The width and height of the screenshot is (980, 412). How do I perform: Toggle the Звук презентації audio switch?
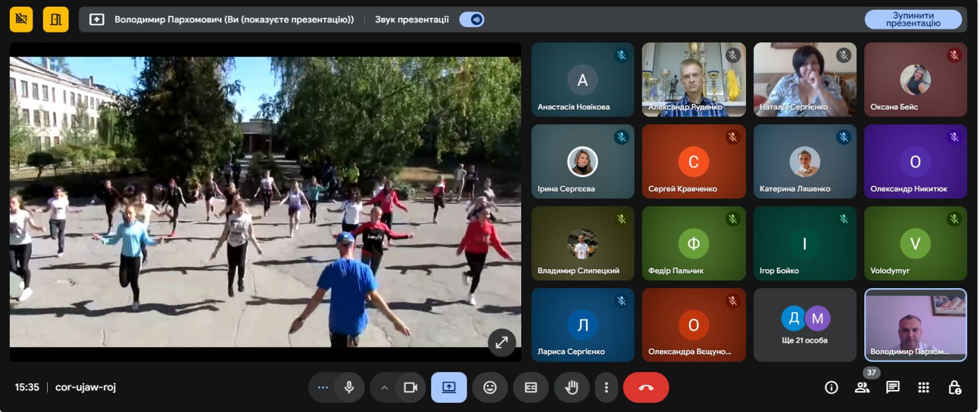[472, 20]
